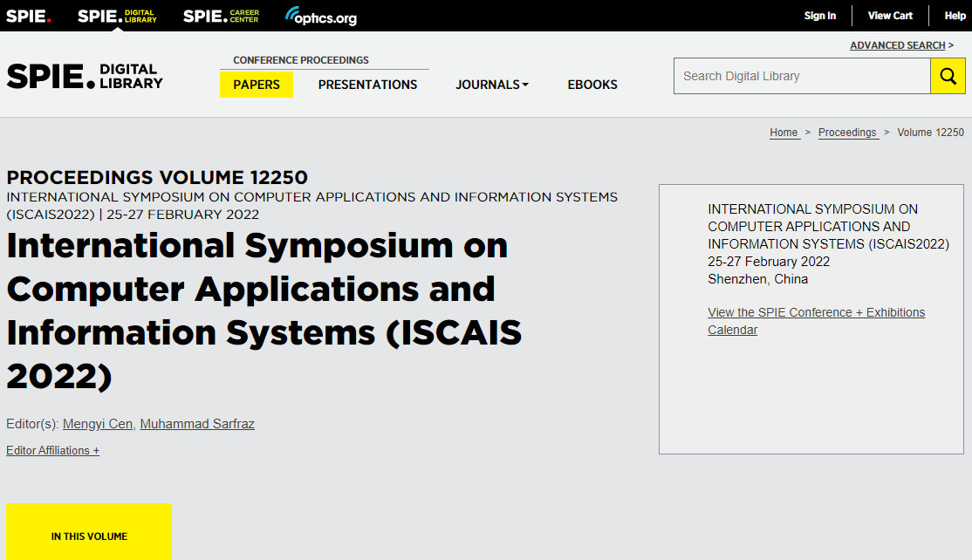Image resolution: width=972 pixels, height=560 pixels.
Task: Visit the SPIE Career Center logo
Action: (x=222, y=16)
